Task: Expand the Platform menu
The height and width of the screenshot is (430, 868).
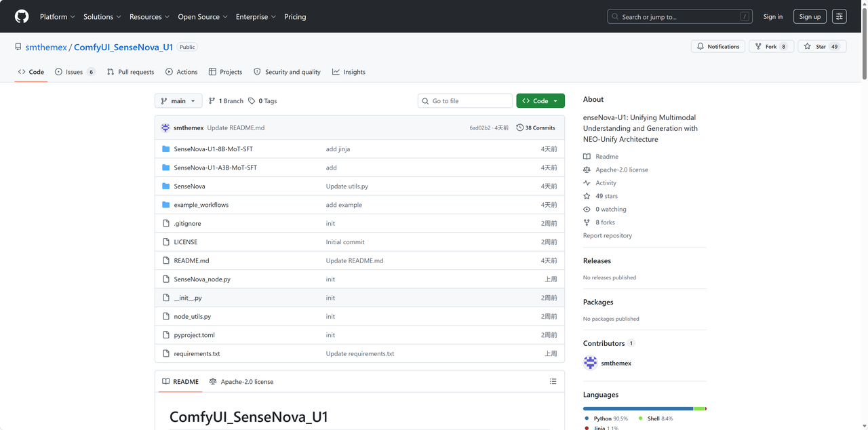Action: click(x=58, y=17)
